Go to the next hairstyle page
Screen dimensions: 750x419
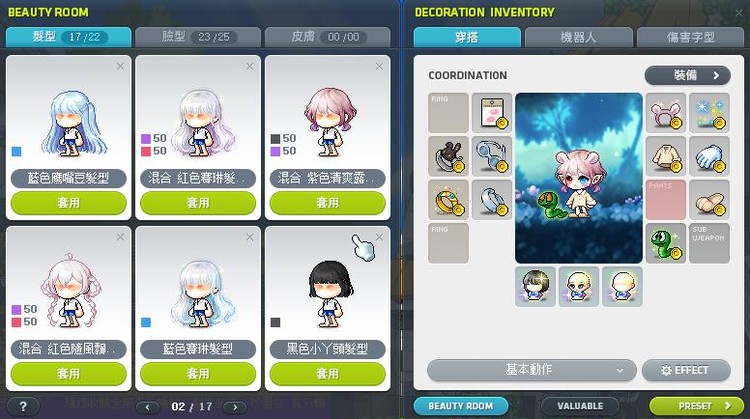point(235,407)
